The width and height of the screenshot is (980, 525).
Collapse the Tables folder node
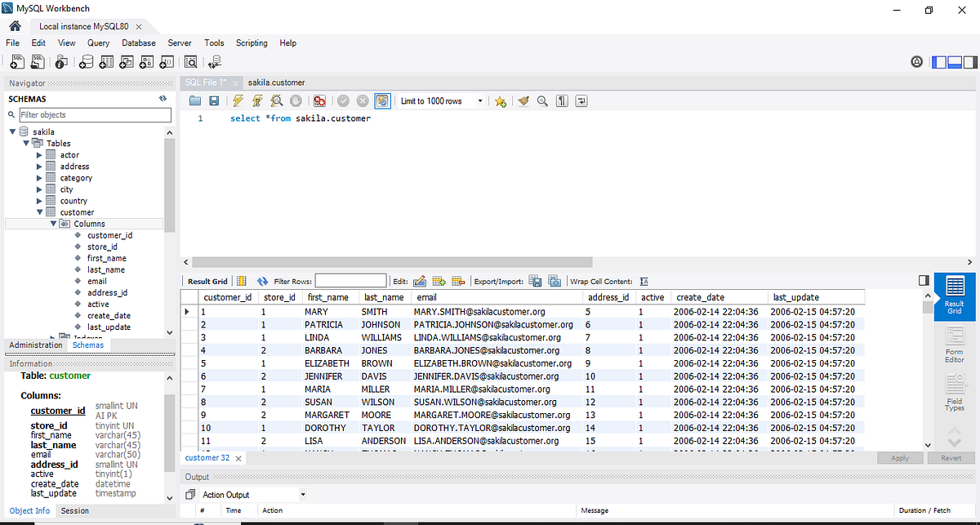click(26, 143)
